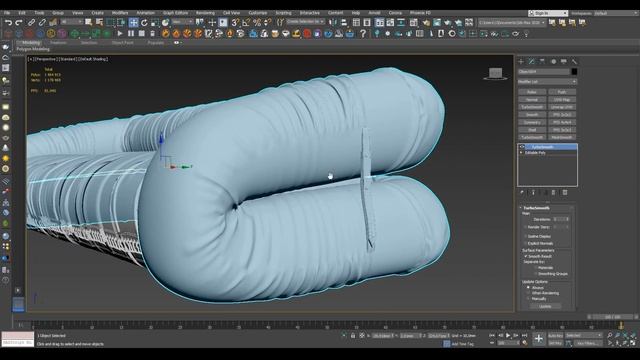Open the reference coordinate system View dropdown
Viewport: 640px width, 360px height.
182,22
